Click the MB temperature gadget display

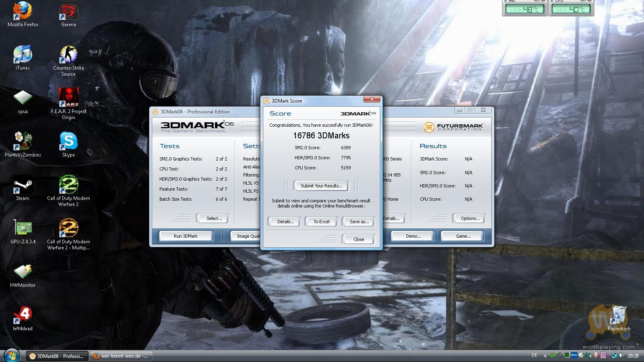click(x=524, y=8)
